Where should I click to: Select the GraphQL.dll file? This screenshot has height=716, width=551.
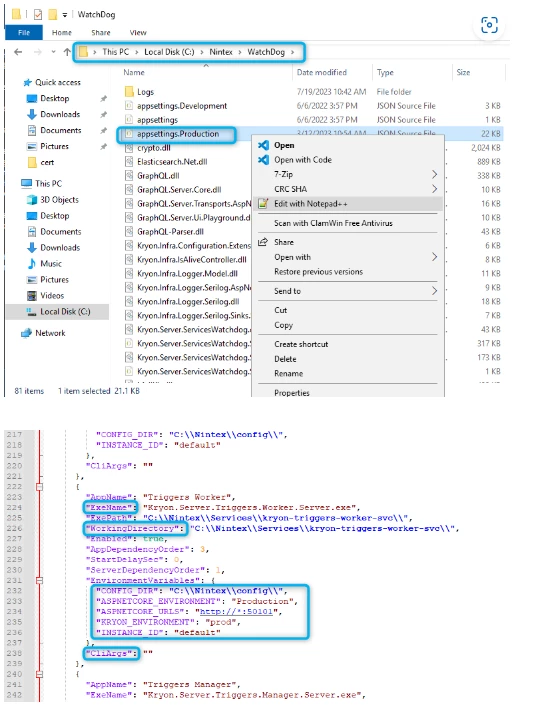(x=158, y=176)
